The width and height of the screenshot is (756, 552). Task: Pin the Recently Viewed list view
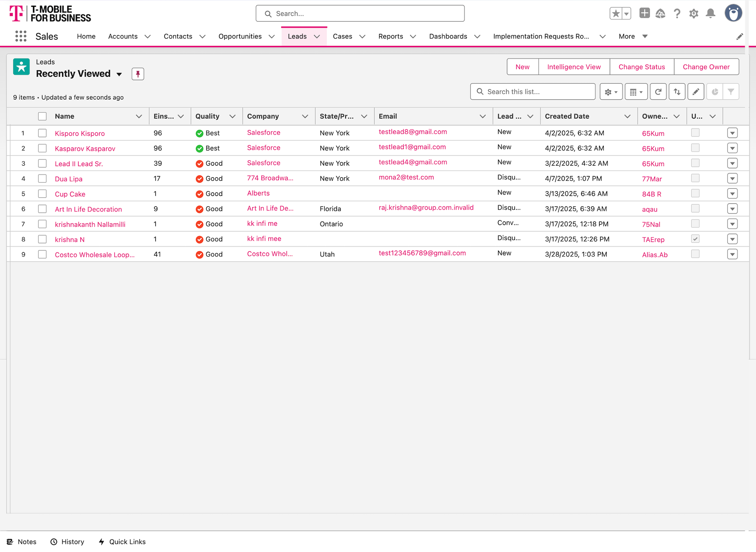[x=138, y=74]
